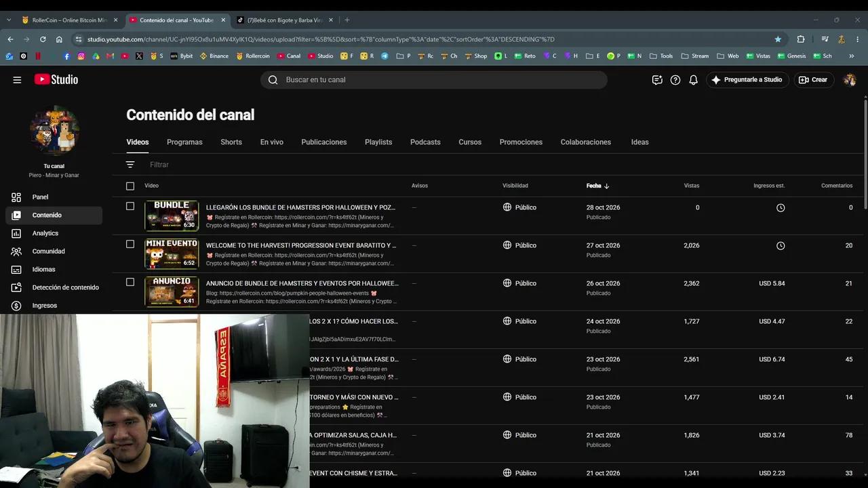Open Analytics in the sidebar
Image resolution: width=868 pixels, height=488 pixels.
click(54, 233)
